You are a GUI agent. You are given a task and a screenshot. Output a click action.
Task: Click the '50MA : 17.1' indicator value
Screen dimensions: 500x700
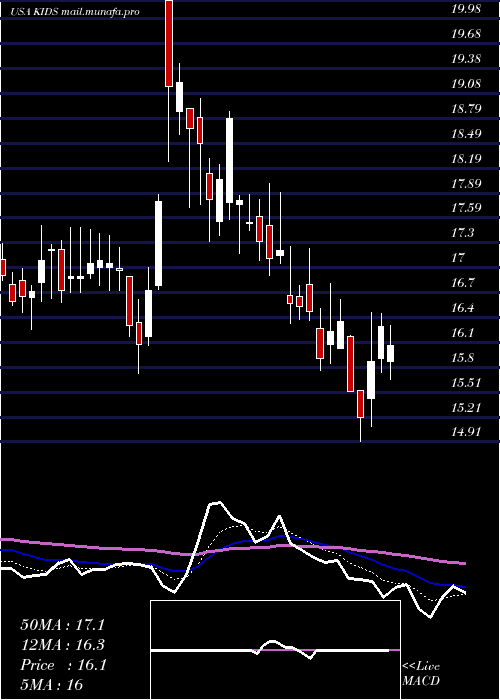tap(63, 625)
